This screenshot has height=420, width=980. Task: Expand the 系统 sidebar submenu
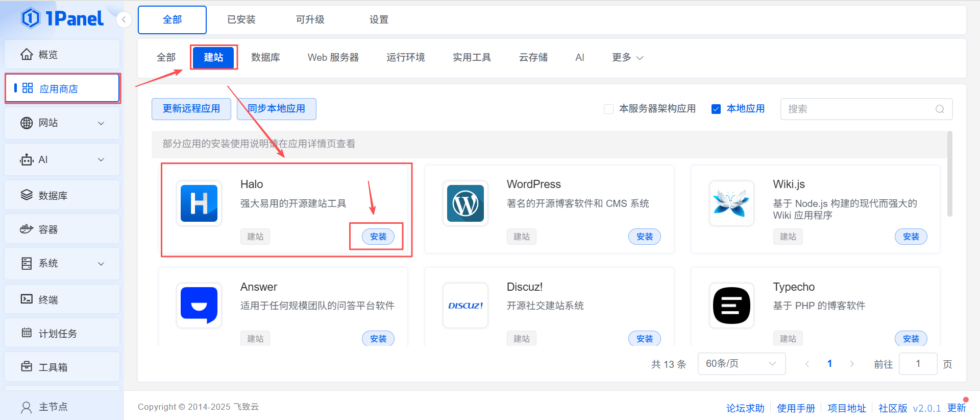(101, 264)
